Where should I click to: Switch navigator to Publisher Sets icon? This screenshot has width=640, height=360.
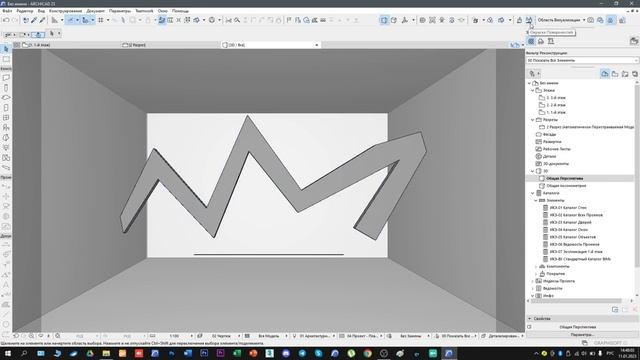pyautogui.click(x=635, y=73)
